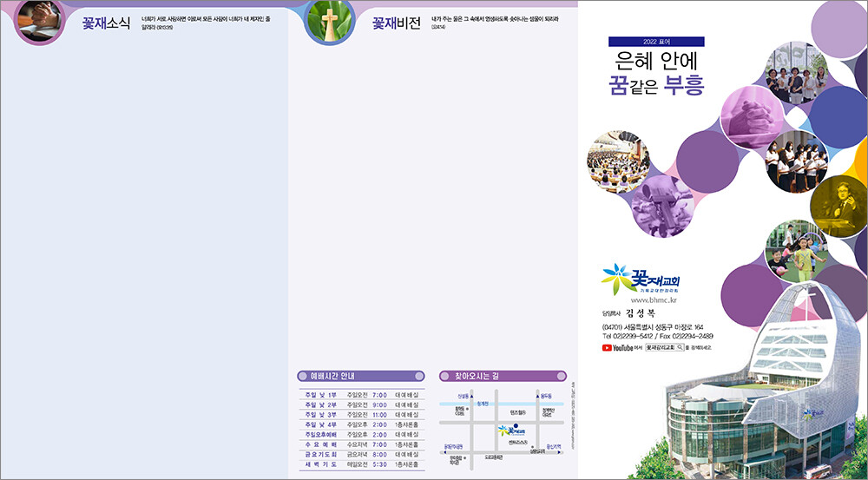The width and height of the screenshot is (868, 480).
Task: Click the congregation hall photo circle
Action: pos(618,161)
